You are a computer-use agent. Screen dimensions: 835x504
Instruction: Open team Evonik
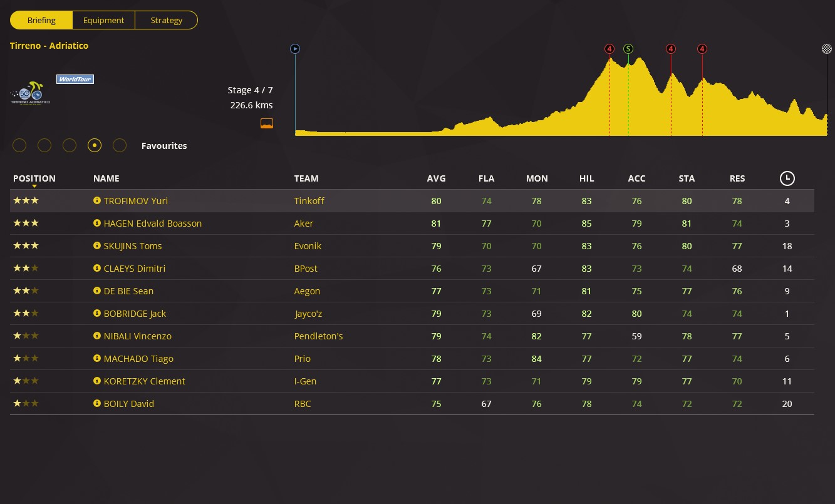coord(308,246)
